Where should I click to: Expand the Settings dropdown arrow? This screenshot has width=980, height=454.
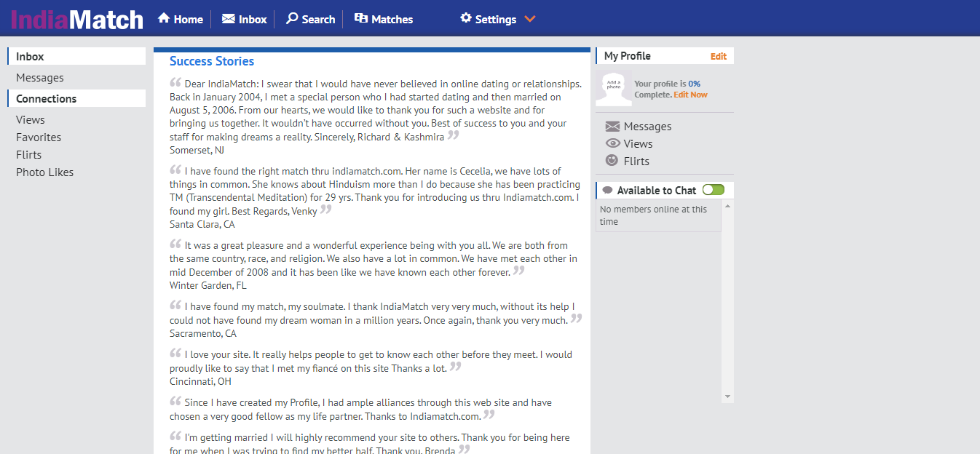click(530, 19)
